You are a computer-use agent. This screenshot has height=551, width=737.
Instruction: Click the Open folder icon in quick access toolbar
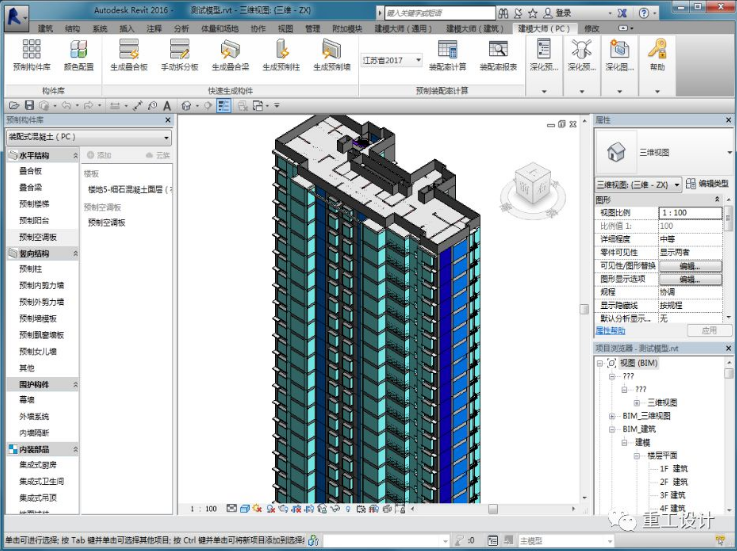pyautogui.click(x=14, y=106)
